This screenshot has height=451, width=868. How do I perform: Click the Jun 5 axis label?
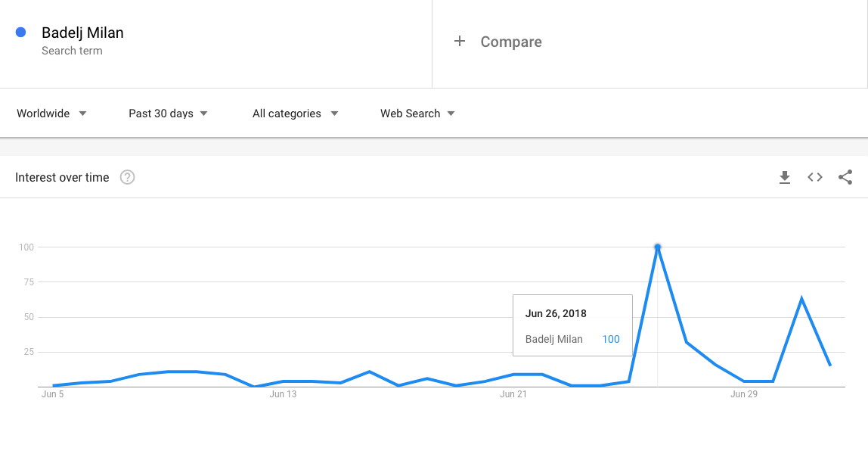(53, 394)
